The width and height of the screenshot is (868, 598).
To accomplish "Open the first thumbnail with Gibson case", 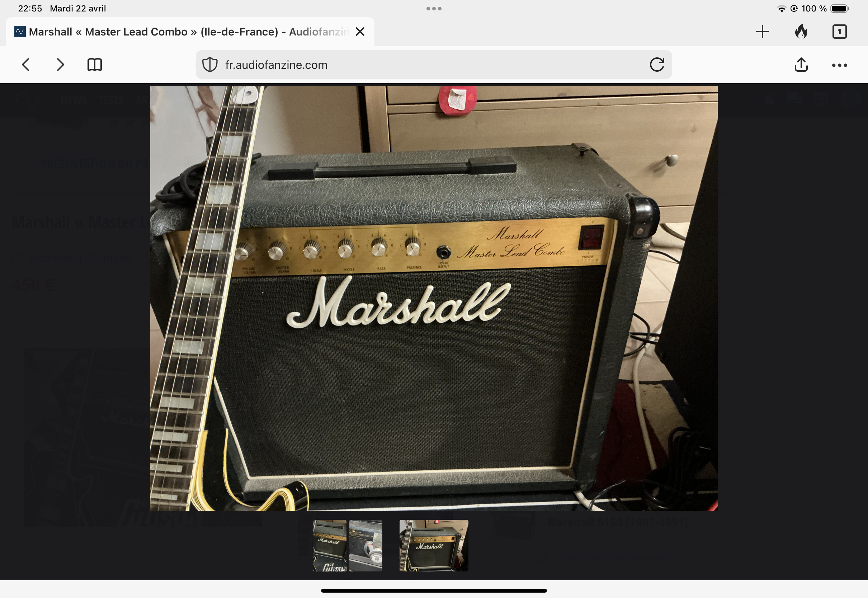I will click(x=330, y=545).
